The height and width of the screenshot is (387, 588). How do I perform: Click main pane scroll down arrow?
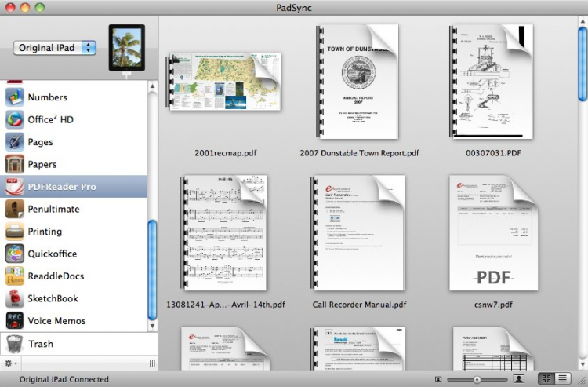click(x=583, y=364)
